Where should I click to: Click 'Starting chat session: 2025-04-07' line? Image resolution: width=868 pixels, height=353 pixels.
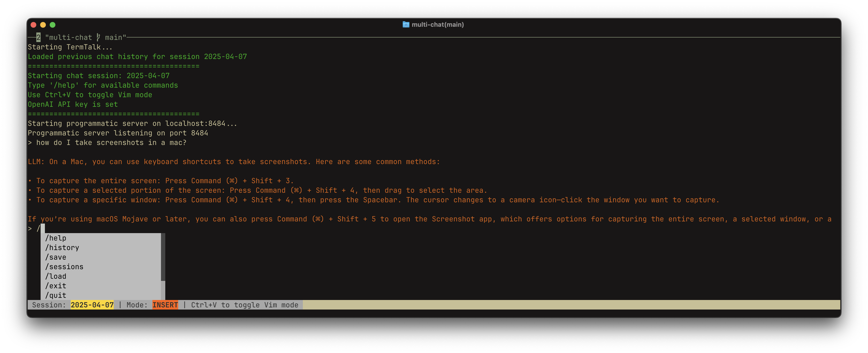[99, 76]
